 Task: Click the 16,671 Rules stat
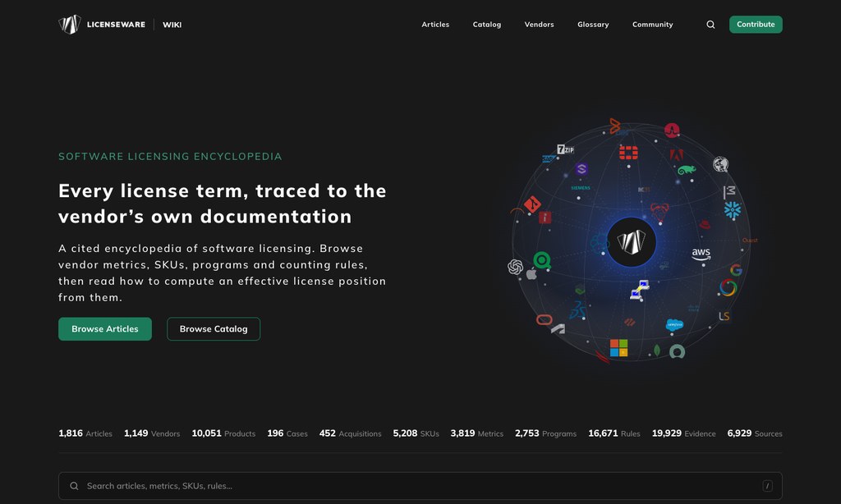point(614,433)
